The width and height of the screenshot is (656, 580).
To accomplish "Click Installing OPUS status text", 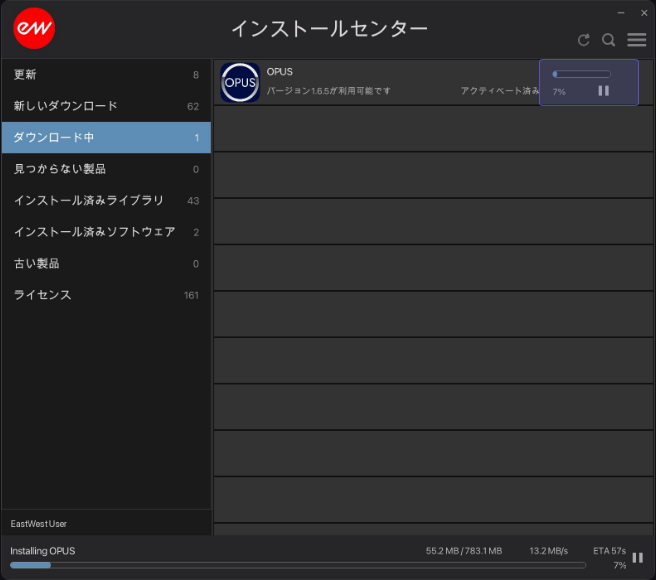I will click(43, 551).
